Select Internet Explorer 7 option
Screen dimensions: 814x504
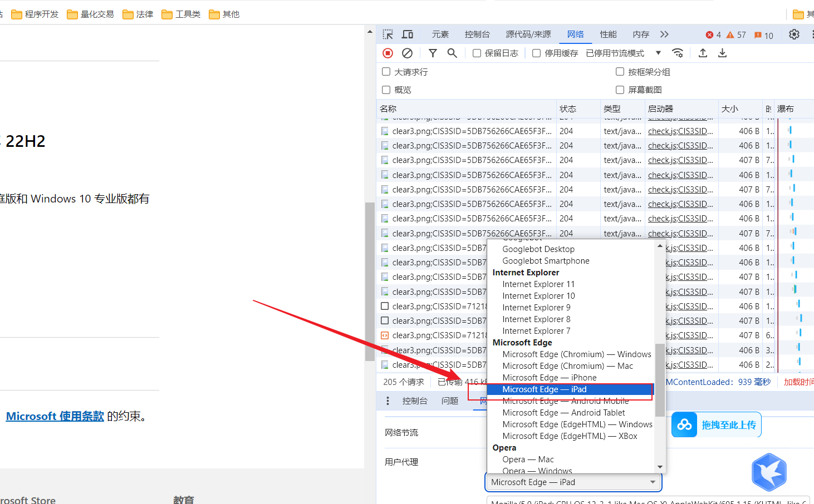coord(570,331)
